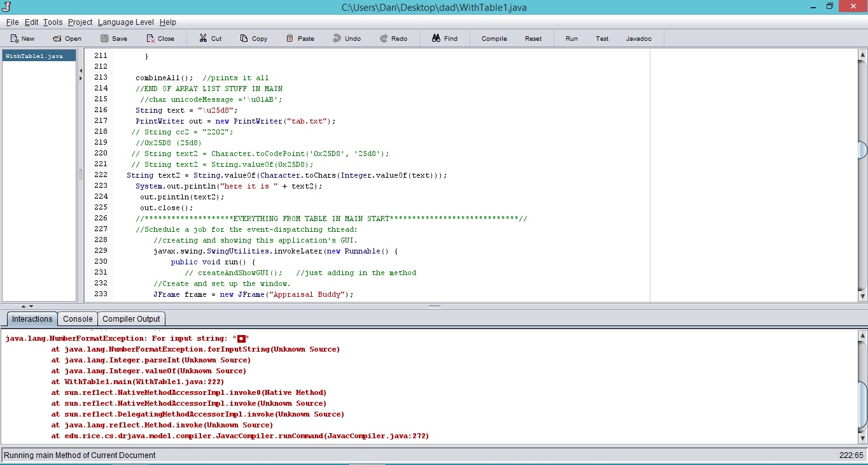Viewport: 868px width, 465px height.
Task: Click the 'System.out.println("here it is "' line
Action: pyautogui.click(x=228, y=186)
